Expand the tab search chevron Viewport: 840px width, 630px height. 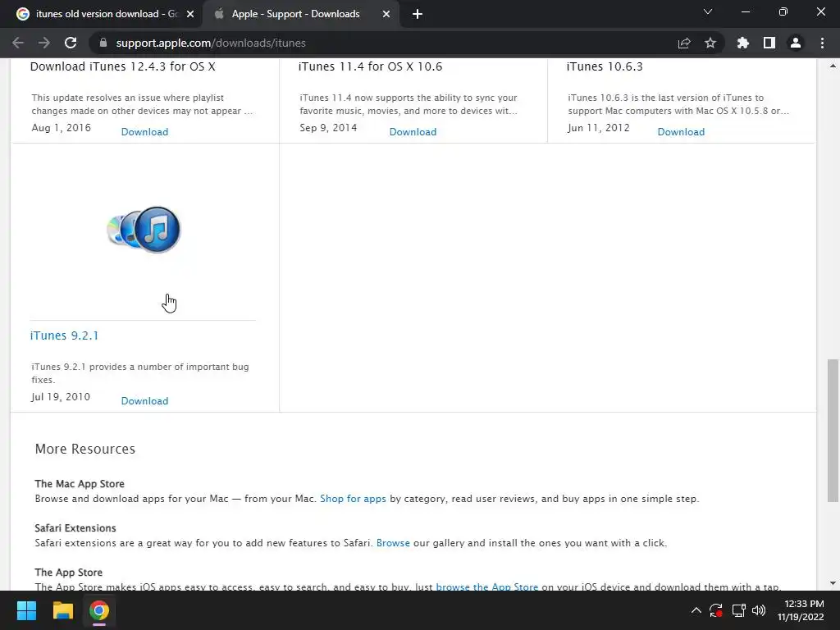tap(708, 11)
